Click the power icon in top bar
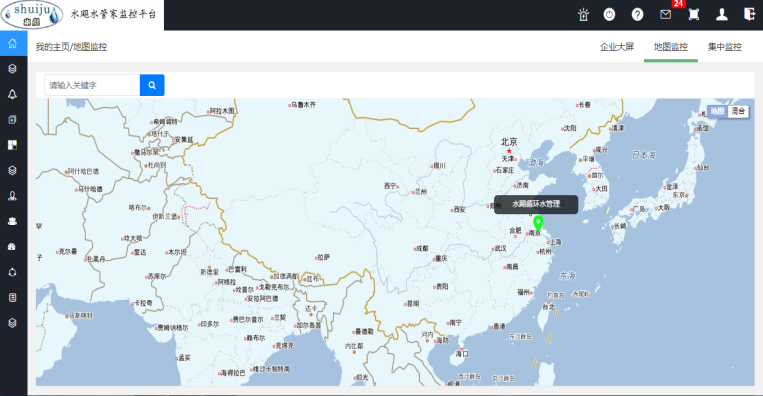 tap(609, 15)
